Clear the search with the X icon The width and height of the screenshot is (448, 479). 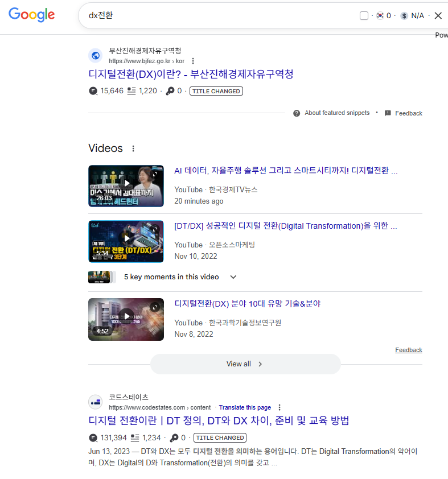click(x=438, y=16)
